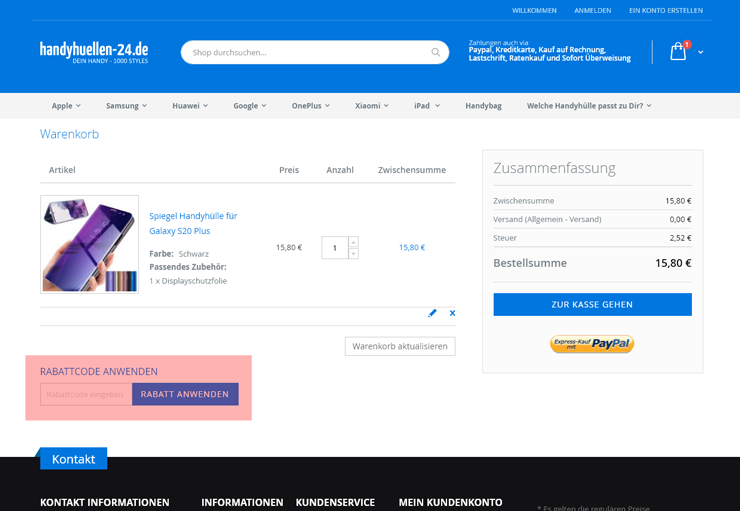Click EIN KONTO ERSTELLEN link
The width and height of the screenshot is (740, 511).
[x=666, y=10]
